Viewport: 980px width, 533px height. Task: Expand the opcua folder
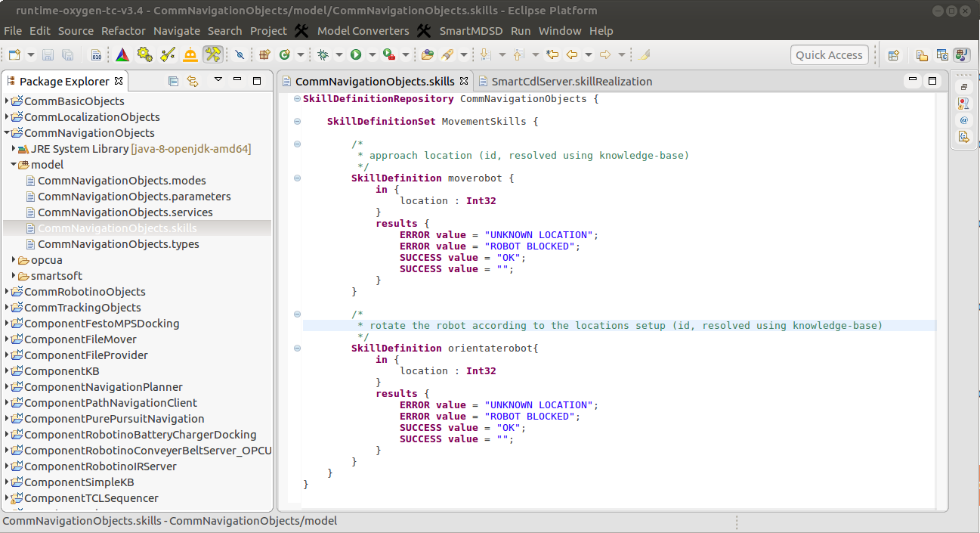coord(14,260)
